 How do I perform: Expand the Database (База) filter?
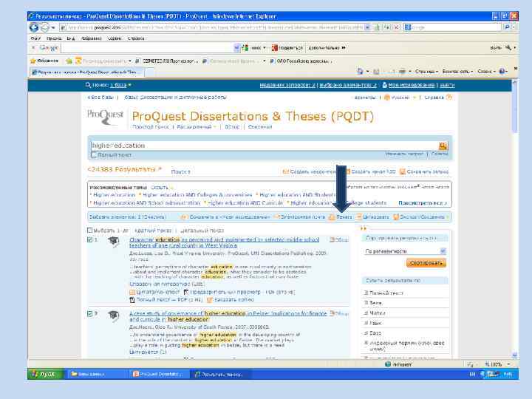[366, 332]
